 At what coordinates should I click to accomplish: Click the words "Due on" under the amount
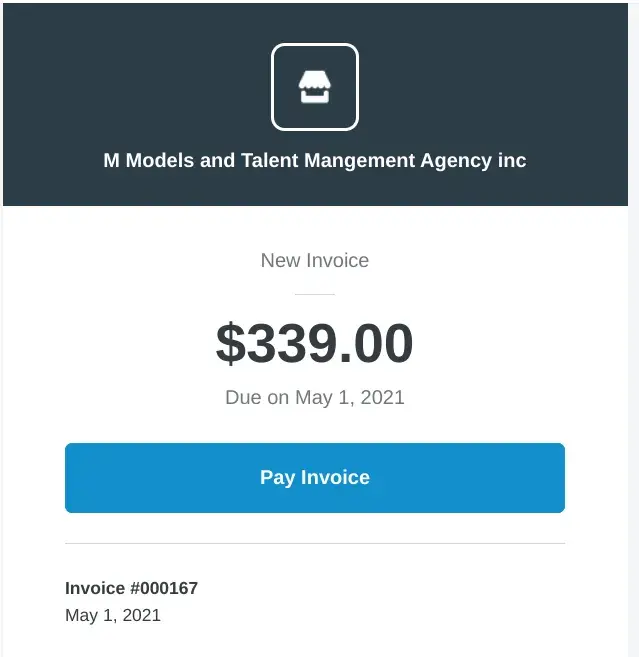coord(257,397)
